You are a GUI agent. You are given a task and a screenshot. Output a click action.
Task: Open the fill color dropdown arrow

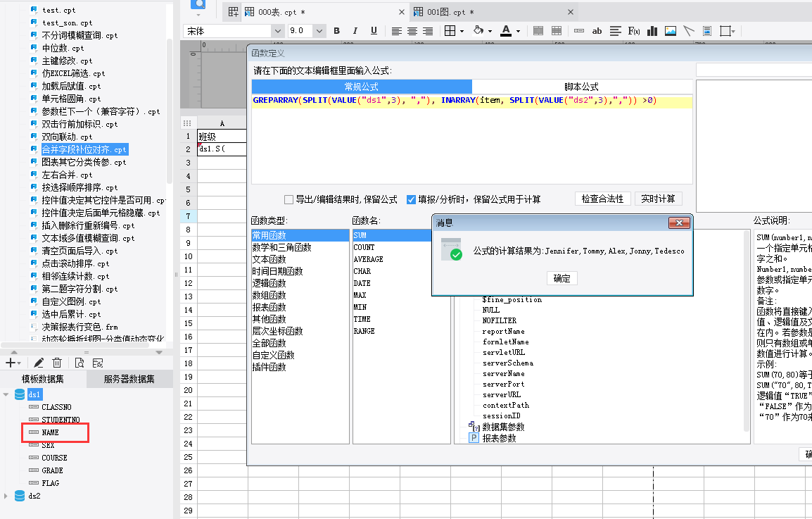(489, 31)
